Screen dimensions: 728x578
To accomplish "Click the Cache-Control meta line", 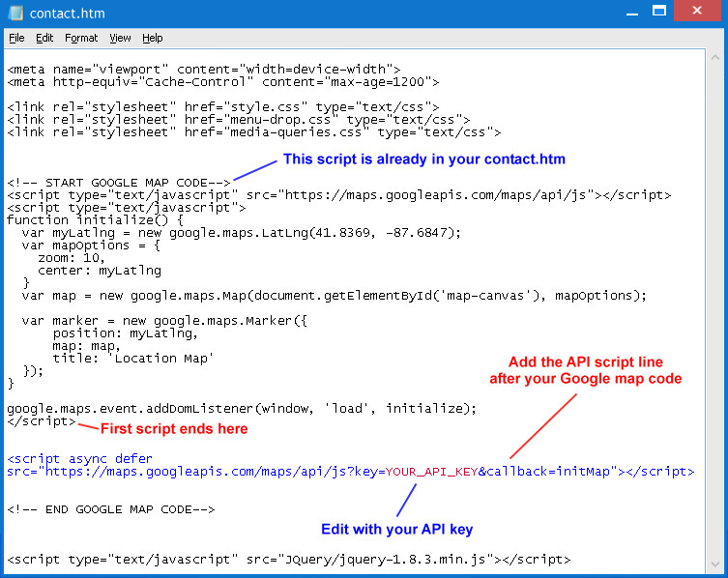I will 223,82.
